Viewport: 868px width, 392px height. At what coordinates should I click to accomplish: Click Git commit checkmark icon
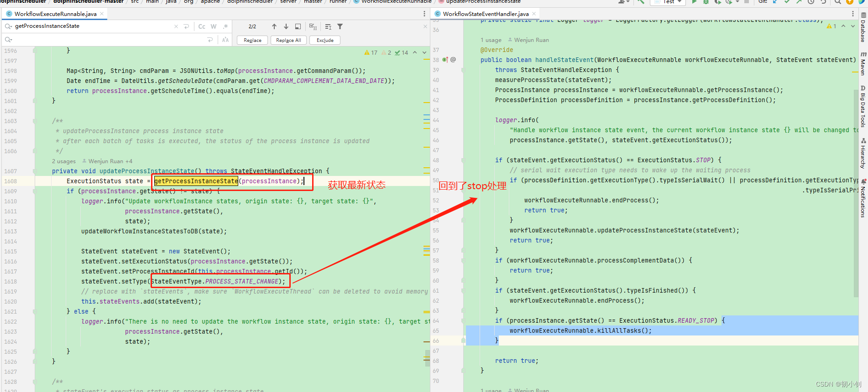787,2
